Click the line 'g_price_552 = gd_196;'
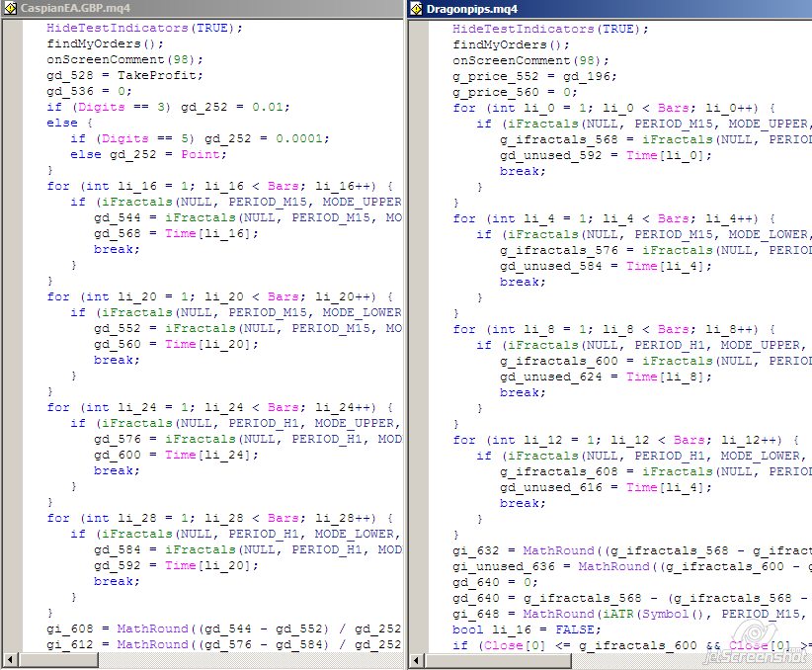The image size is (812, 670). [x=535, y=77]
